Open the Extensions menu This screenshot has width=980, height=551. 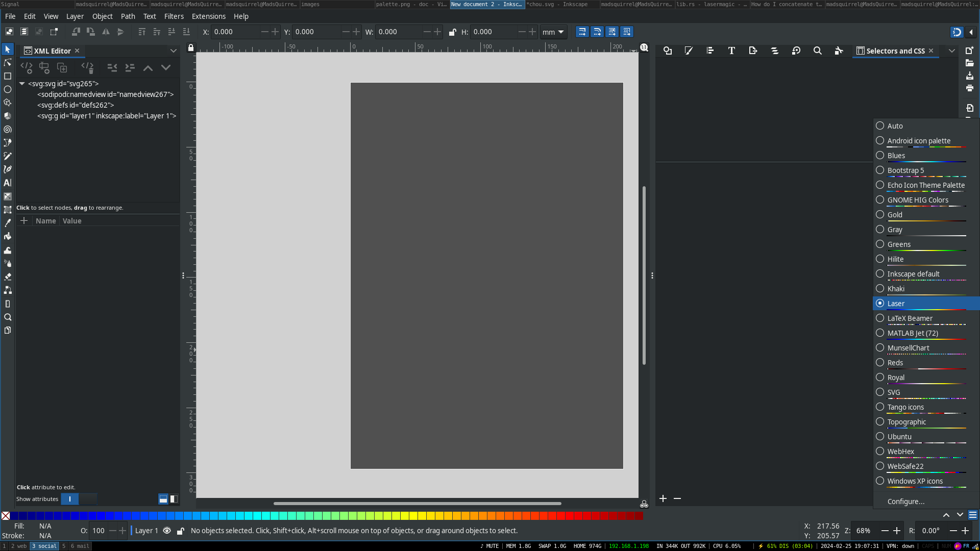click(x=209, y=16)
